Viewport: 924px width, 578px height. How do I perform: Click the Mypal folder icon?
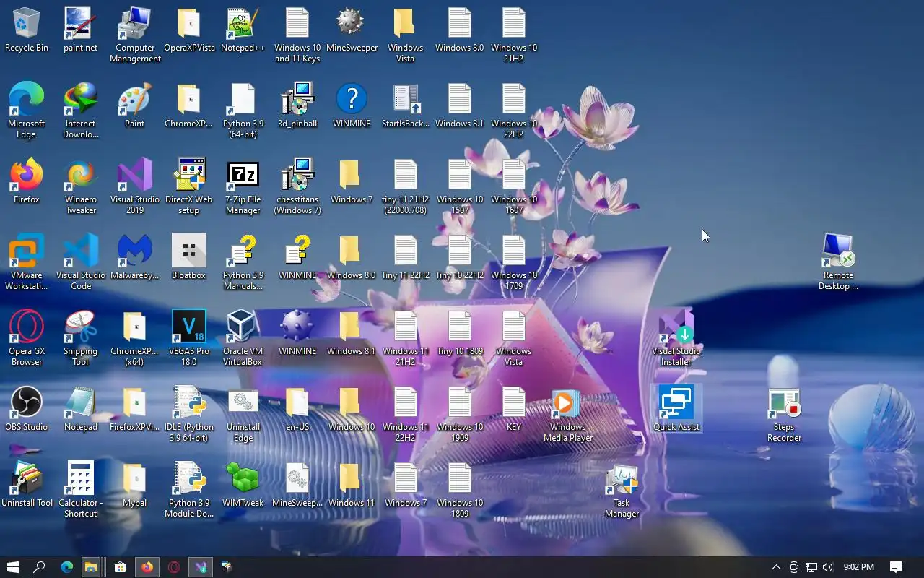pyautogui.click(x=135, y=485)
